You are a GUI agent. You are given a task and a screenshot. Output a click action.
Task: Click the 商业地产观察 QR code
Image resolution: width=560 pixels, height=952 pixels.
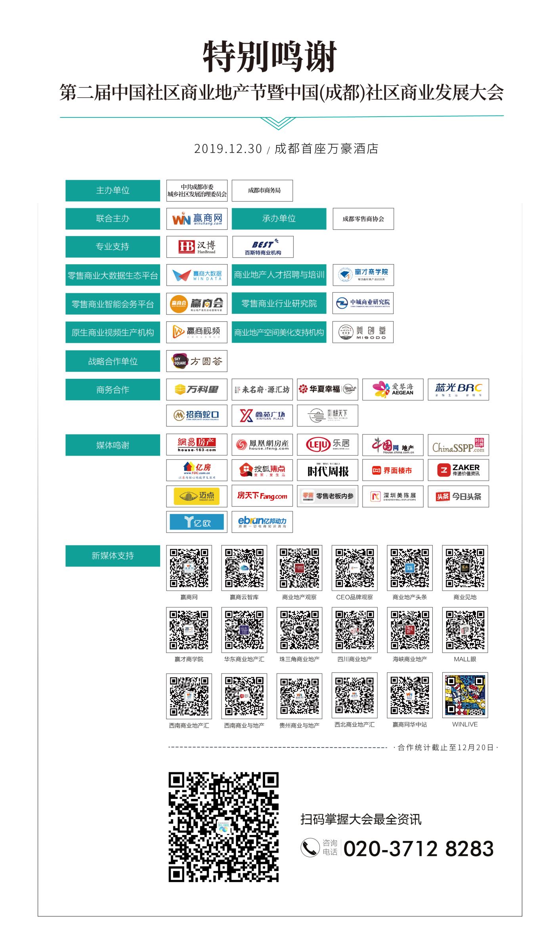[x=300, y=568]
